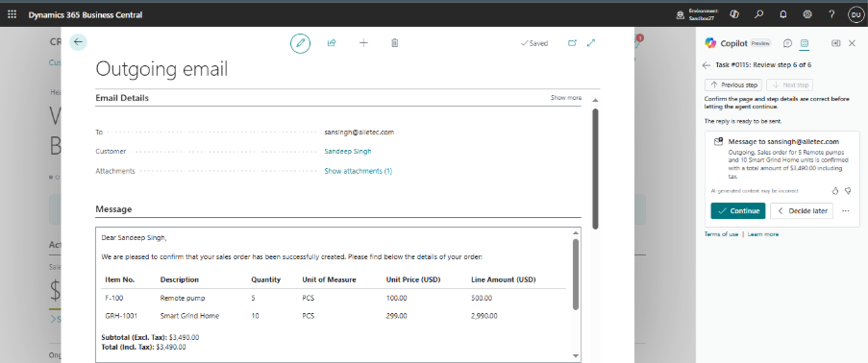868x363 pixels.
Task: Click the page scrollbar up arrow
Action: (595, 100)
